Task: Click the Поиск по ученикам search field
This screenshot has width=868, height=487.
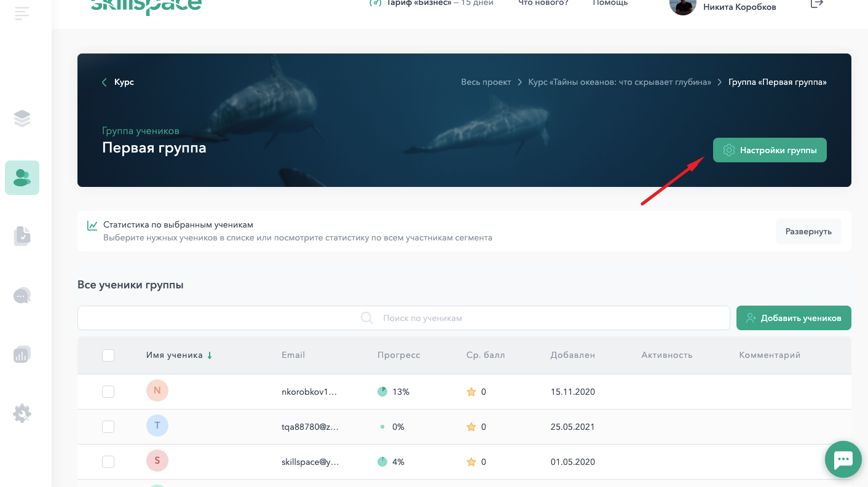Action: click(403, 318)
